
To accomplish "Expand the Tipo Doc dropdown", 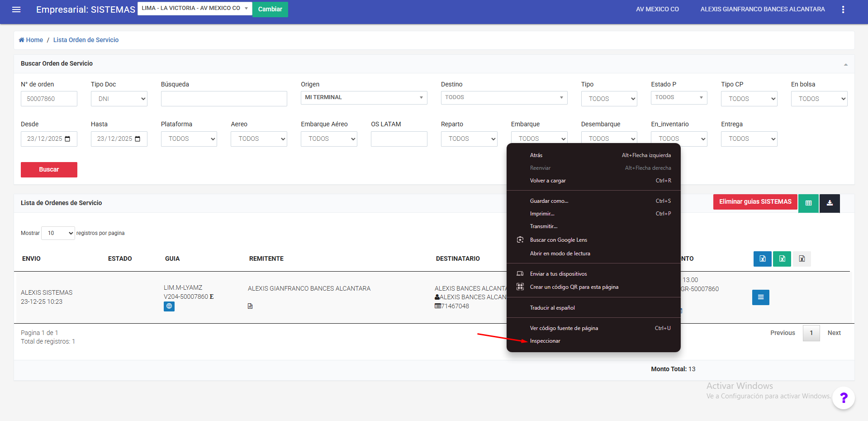I will coord(119,99).
